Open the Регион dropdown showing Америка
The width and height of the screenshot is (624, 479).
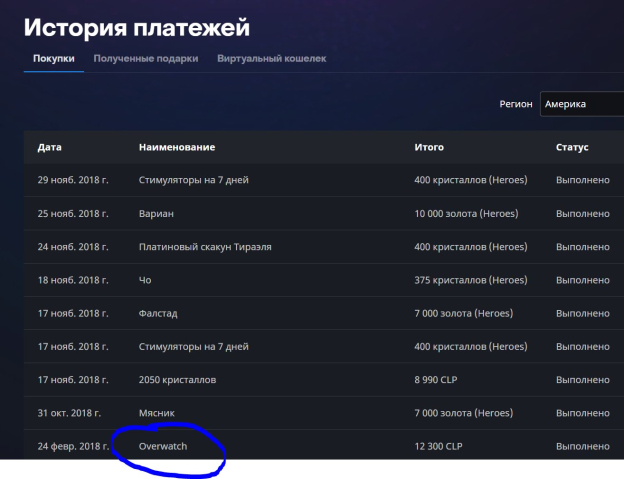tap(582, 104)
